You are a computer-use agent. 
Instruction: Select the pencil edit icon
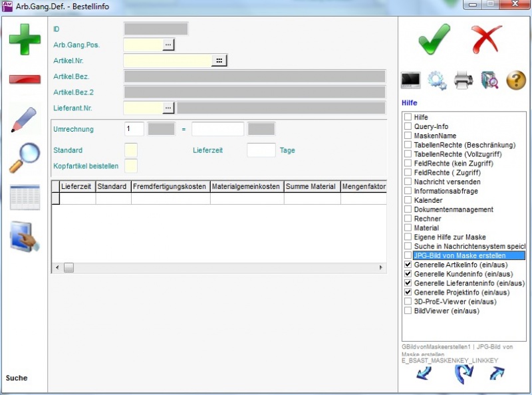click(x=25, y=119)
